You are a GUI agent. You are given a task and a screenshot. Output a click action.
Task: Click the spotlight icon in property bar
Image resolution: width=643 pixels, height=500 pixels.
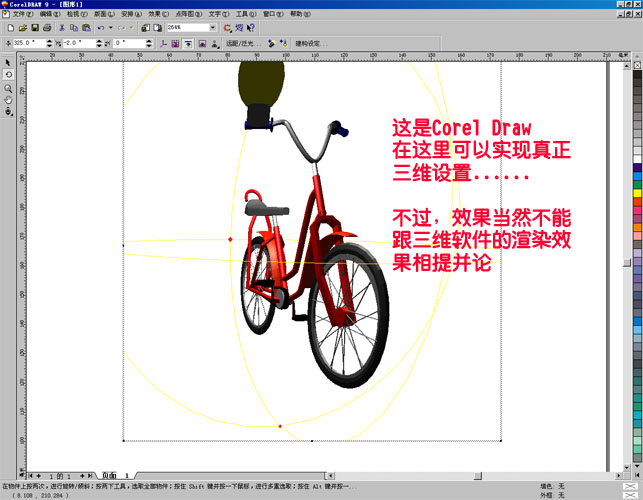click(x=271, y=43)
